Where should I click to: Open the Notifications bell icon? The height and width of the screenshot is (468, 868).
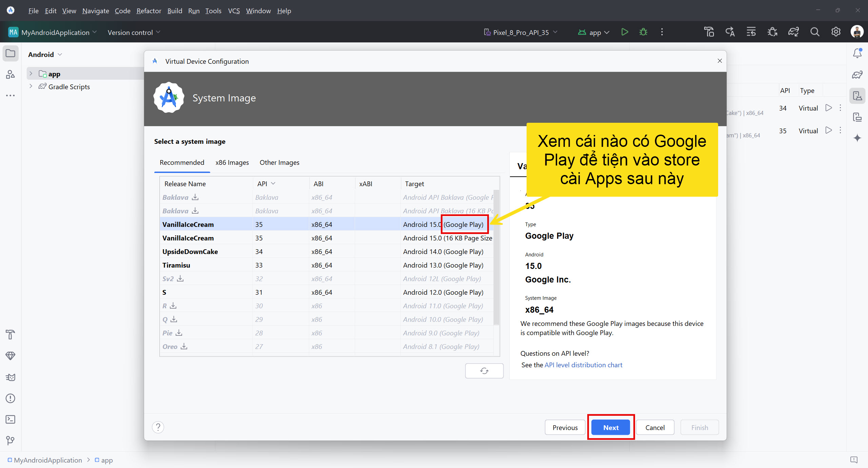tap(857, 53)
